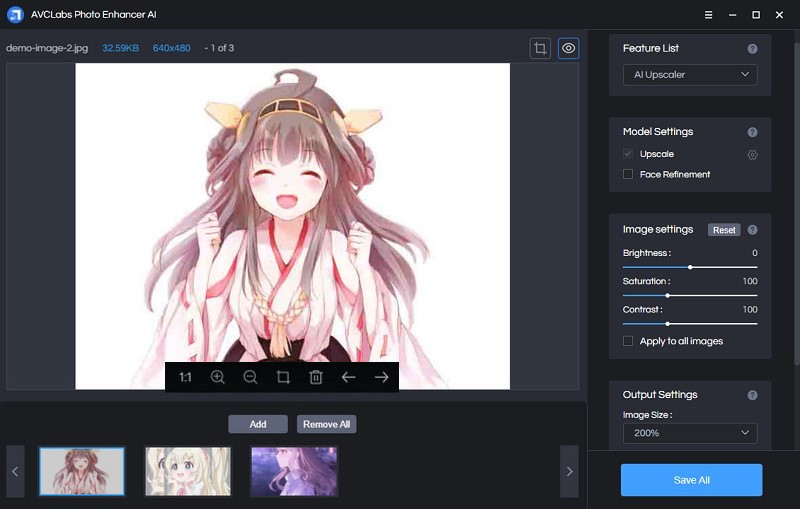The image size is (800, 509).
Task: Set zoom to 1:1 actual size
Action: coord(185,377)
